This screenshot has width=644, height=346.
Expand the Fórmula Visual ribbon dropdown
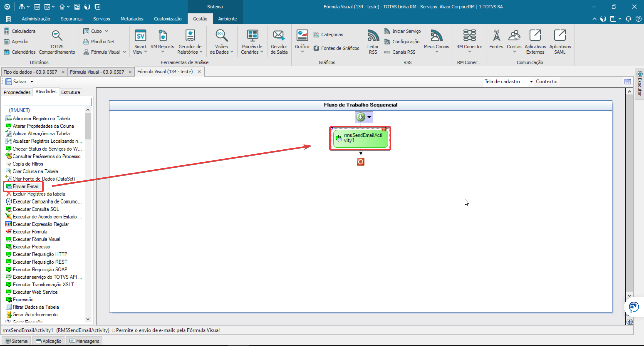pyautogui.click(x=124, y=52)
